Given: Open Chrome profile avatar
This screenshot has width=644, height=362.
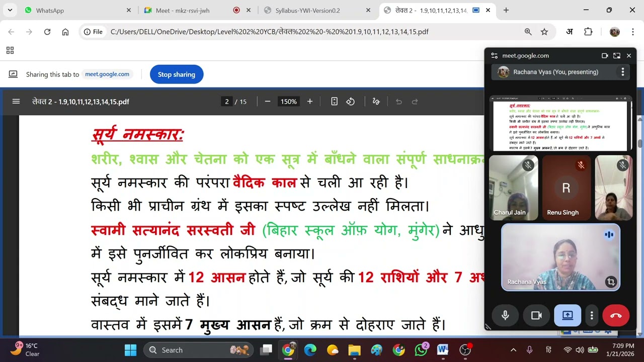Looking at the screenshot, I should 614,32.
